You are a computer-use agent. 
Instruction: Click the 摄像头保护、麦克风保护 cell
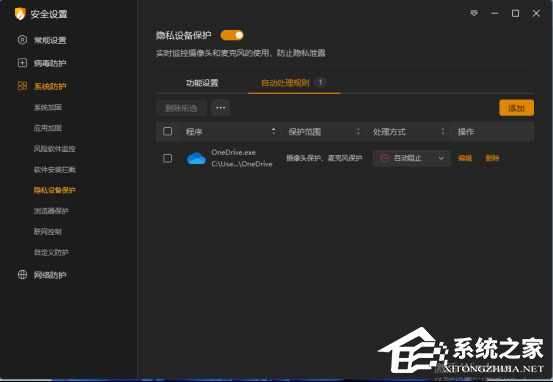point(324,158)
